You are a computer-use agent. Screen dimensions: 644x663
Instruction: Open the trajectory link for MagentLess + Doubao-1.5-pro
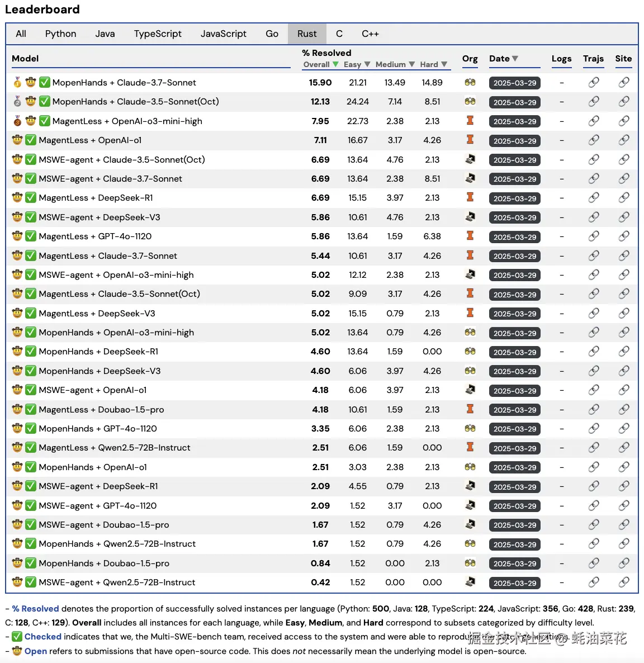[x=593, y=409]
